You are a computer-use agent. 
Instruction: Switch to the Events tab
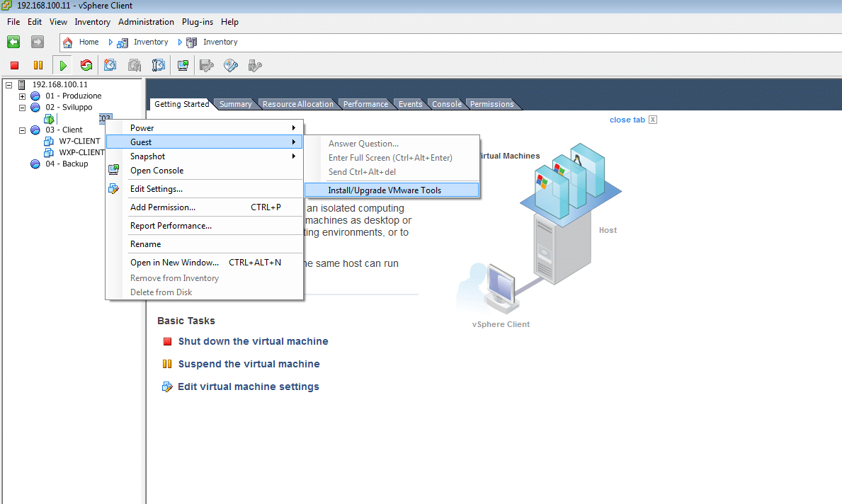click(x=410, y=104)
